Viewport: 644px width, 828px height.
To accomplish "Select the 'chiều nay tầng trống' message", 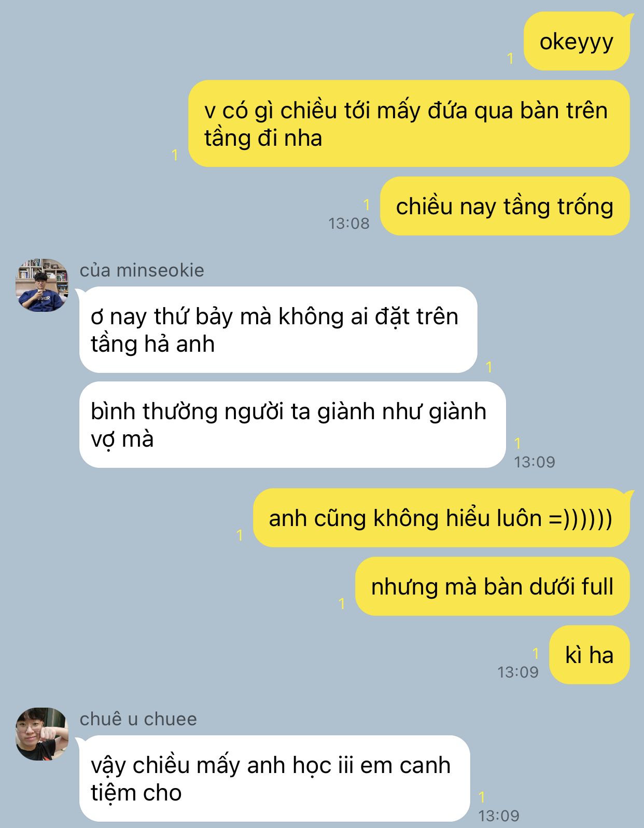I will pyautogui.click(x=505, y=206).
